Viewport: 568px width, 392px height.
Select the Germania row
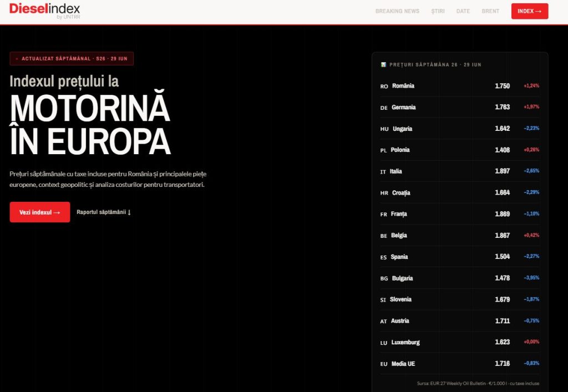pos(460,107)
